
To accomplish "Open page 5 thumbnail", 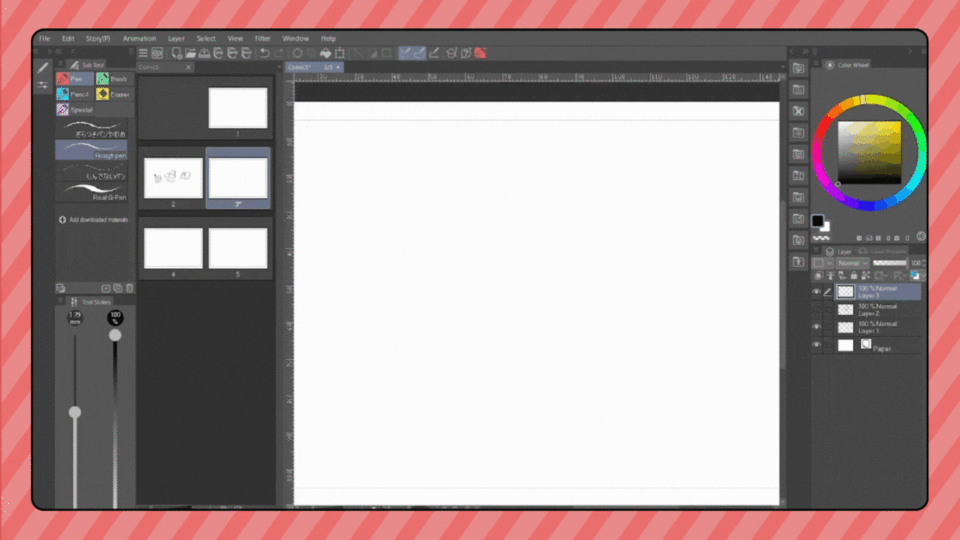I will click(238, 248).
